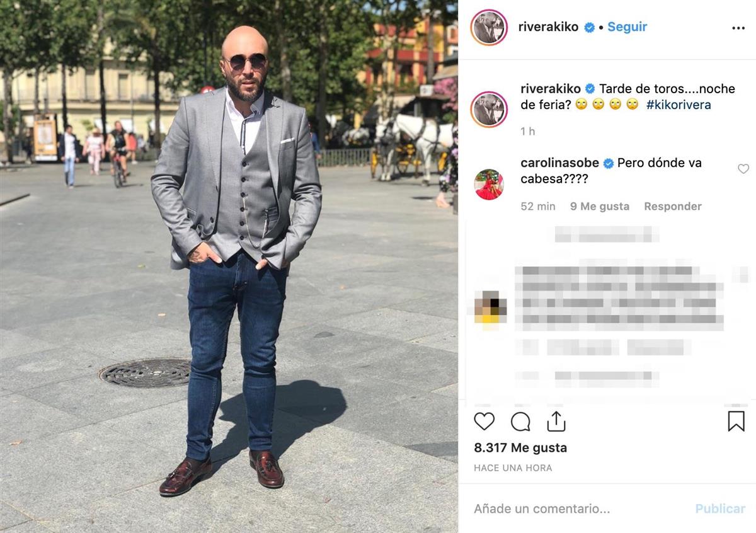Screen dimensions: 756x533
Task: Click the riverakiko avatar beside the caption
Action: 489,109
